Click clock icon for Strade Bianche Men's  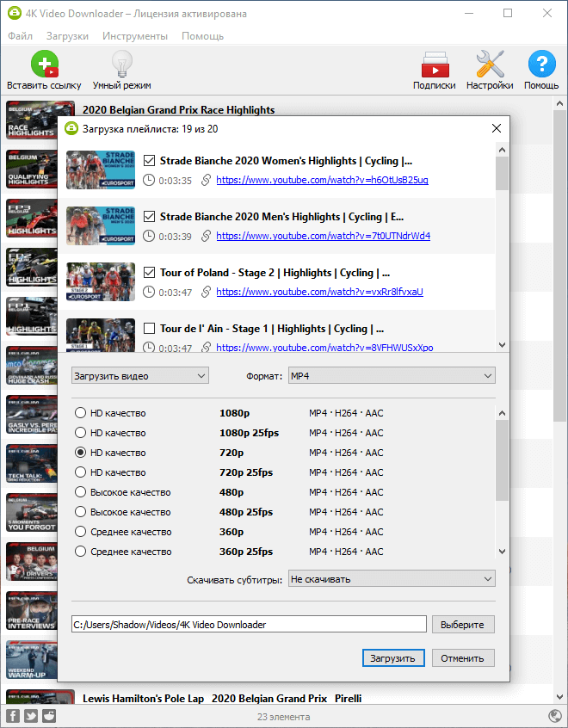[x=149, y=237]
